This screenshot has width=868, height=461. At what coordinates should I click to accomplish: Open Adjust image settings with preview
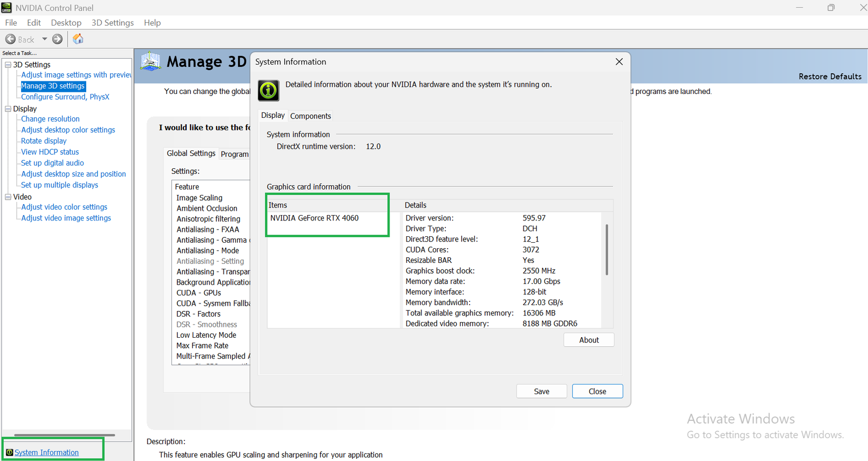(76, 75)
